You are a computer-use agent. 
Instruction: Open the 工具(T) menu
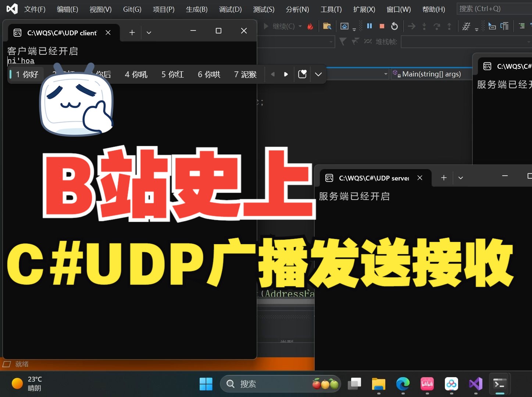331,9
